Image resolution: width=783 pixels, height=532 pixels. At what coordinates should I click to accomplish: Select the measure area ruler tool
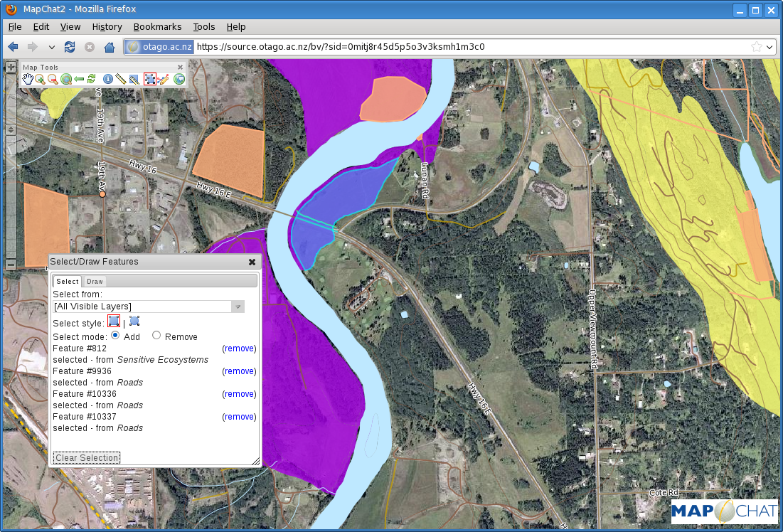coord(134,79)
